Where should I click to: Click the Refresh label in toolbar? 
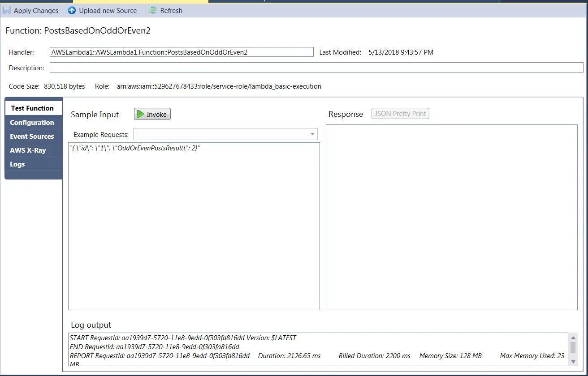tap(171, 10)
